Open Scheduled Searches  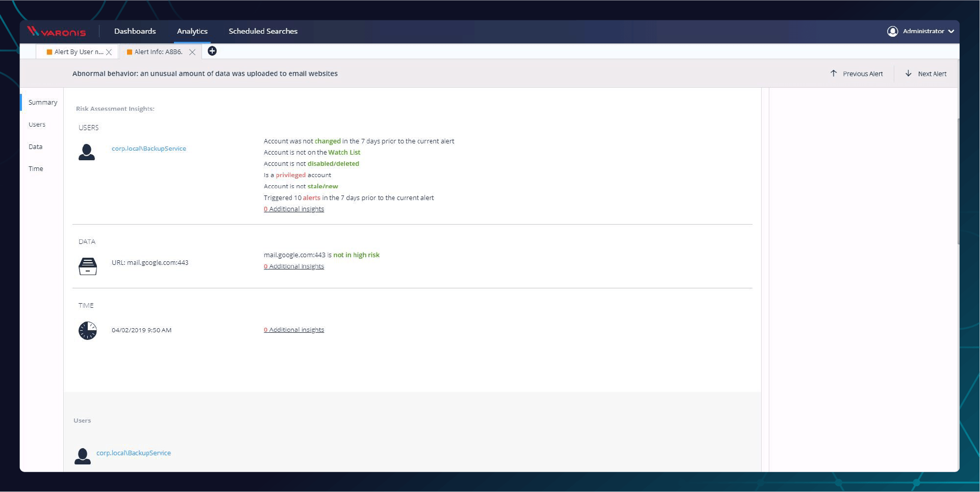click(263, 31)
